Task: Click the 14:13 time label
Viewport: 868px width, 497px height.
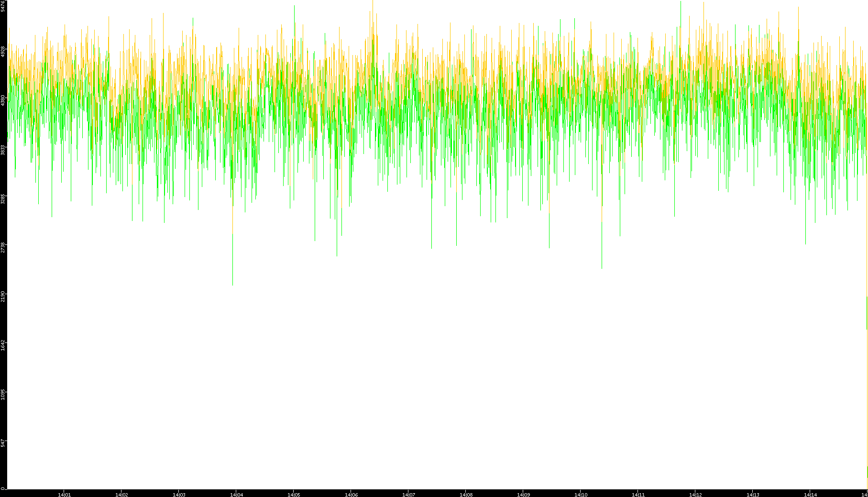Action: [x=753, y=495]
